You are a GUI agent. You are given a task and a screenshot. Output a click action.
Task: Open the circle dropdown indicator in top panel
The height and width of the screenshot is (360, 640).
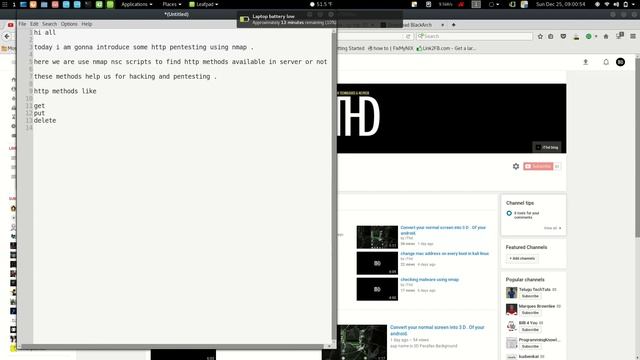[493, 4]
